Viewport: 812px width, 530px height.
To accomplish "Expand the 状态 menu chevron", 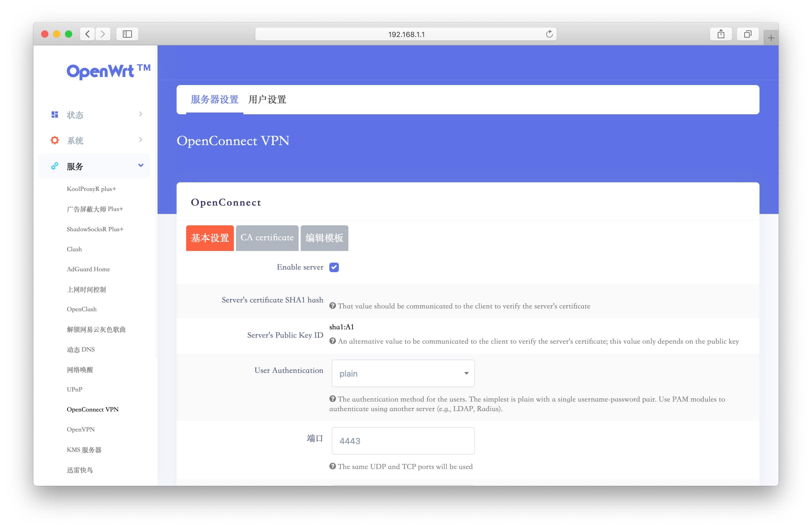I will 141,114.
